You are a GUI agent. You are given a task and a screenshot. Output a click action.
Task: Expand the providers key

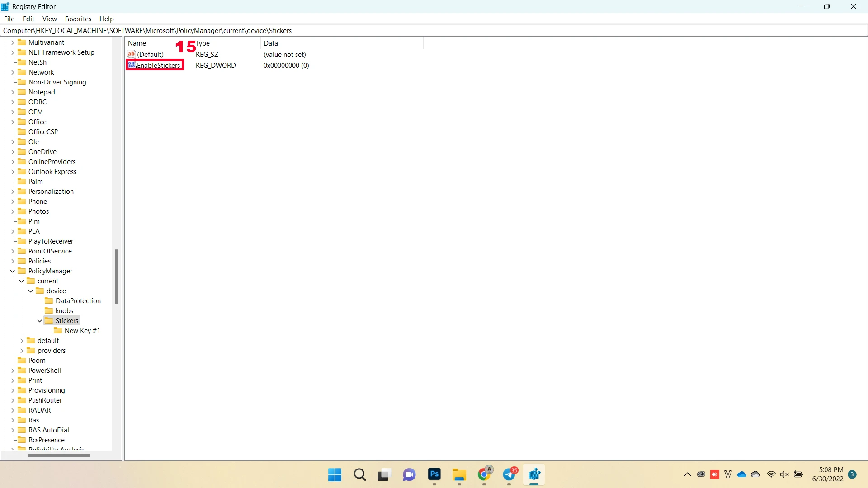tap(22, 351)
